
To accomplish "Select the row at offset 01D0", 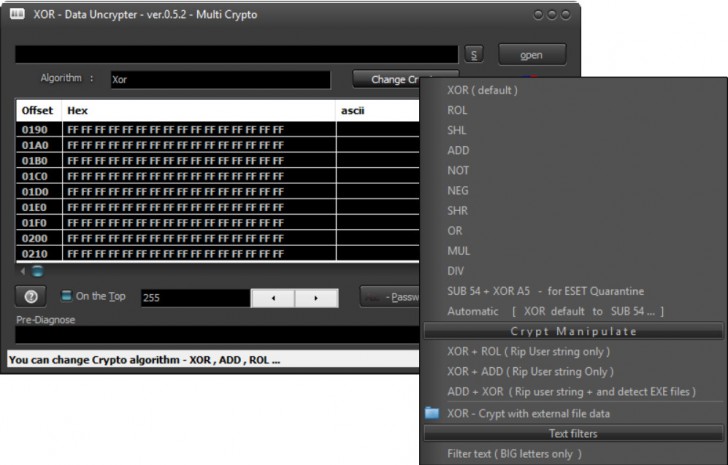I will 217,192.
